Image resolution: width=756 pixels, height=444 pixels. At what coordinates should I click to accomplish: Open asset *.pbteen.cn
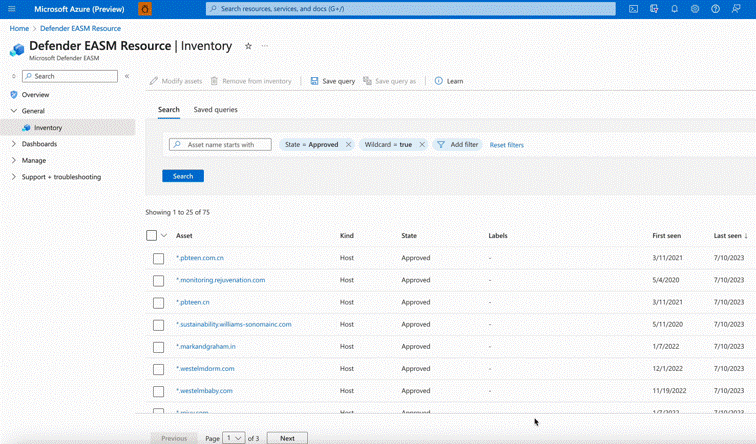(x=193, y=302)
